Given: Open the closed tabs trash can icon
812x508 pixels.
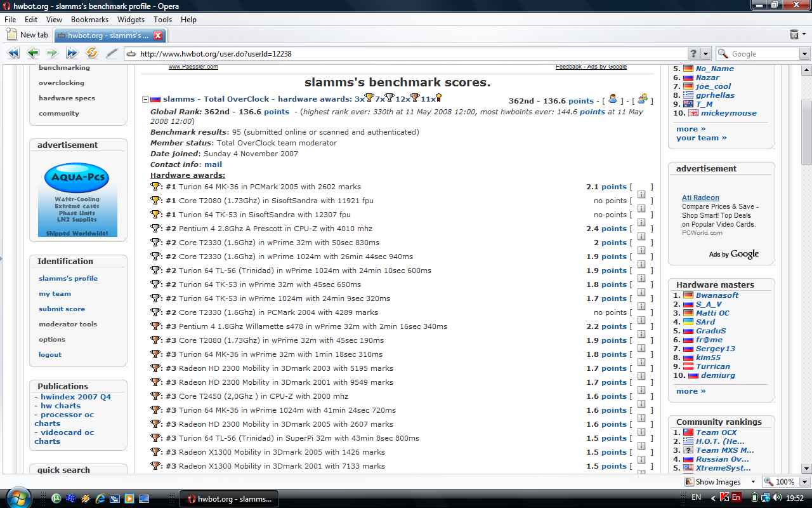Looking at the screenshot, I should pos(794,35).
